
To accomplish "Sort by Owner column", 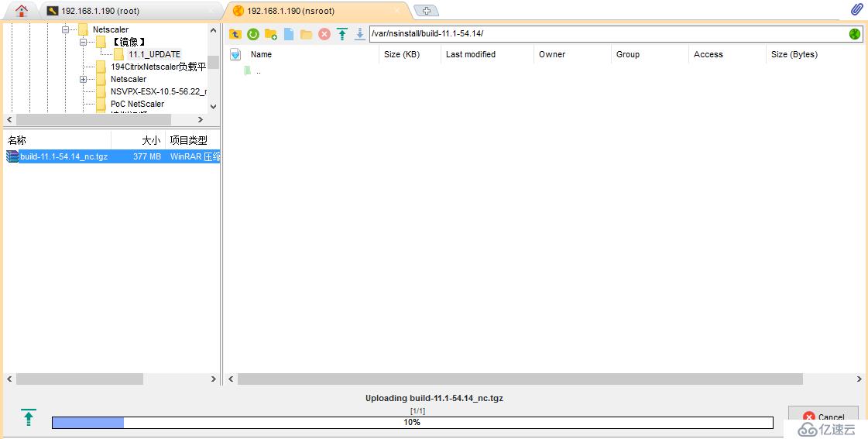I will click(x=552, y=54).
